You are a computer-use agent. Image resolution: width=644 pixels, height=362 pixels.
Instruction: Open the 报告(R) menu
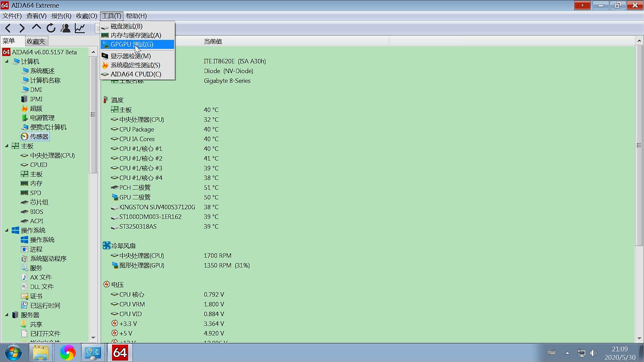[x=61, y=16]
